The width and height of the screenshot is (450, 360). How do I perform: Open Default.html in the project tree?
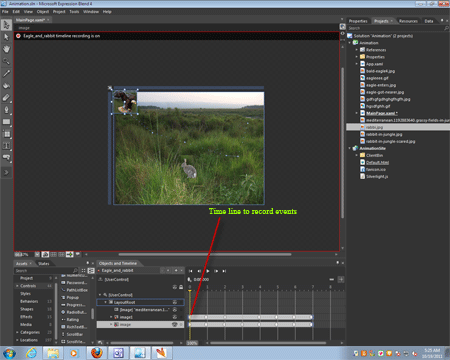tap(377, 162)
